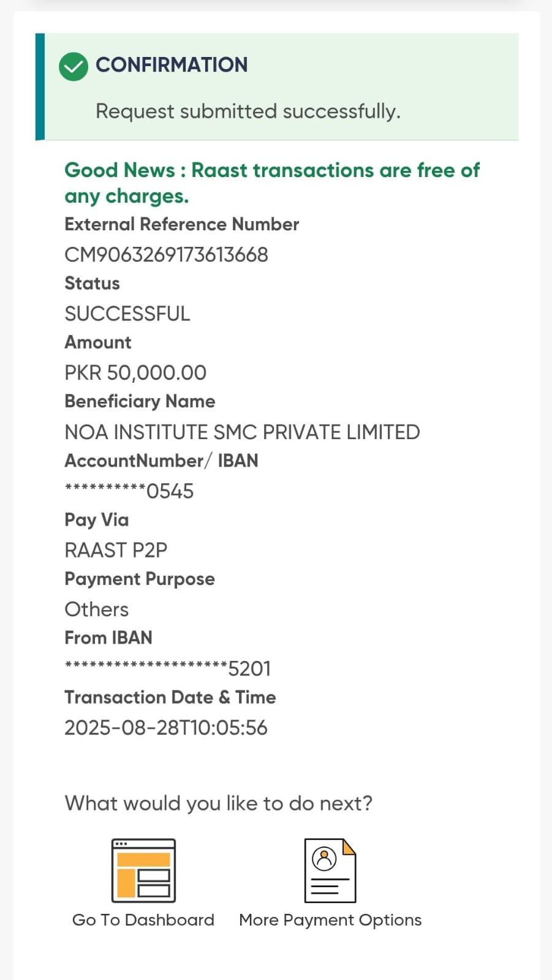Click the Raast free charges Good News notice
This screenshot has height=980, width=552.
coord(272,183)
